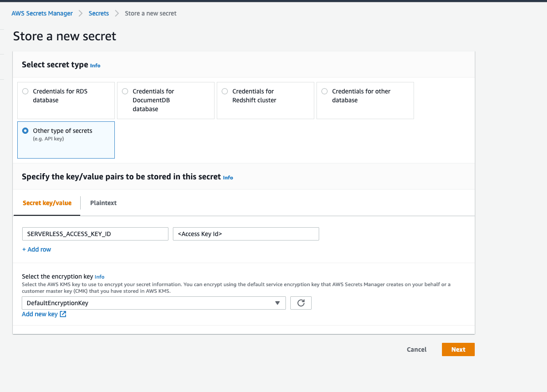This screenshot has width=547, height=392.
Task: Go to Secrets breadcrumb link
Action: (99, 13)
